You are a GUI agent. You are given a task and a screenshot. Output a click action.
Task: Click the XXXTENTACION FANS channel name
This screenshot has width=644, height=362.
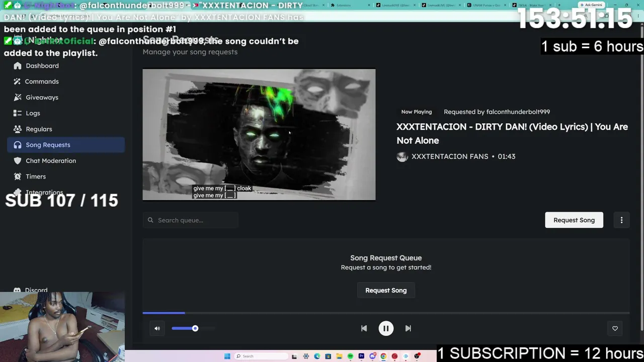click(x=450, y=156)
